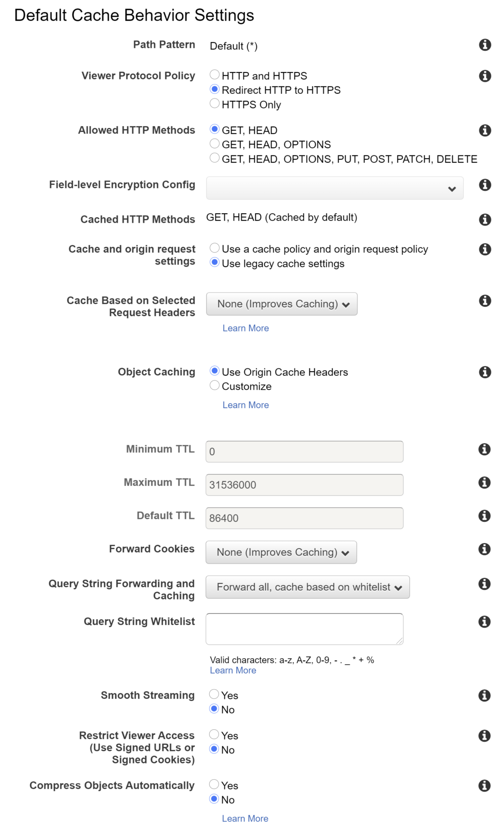Click Learn More below Query String Whitelist
The height and width of the screenshot is (838, 504).
click(x=233, y=670)
